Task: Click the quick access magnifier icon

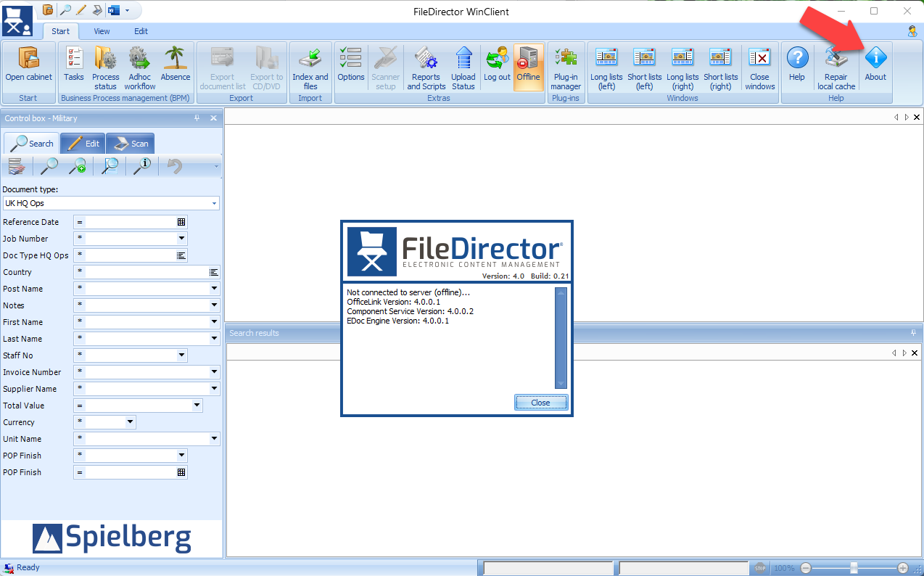Action: tap(65, 10)
